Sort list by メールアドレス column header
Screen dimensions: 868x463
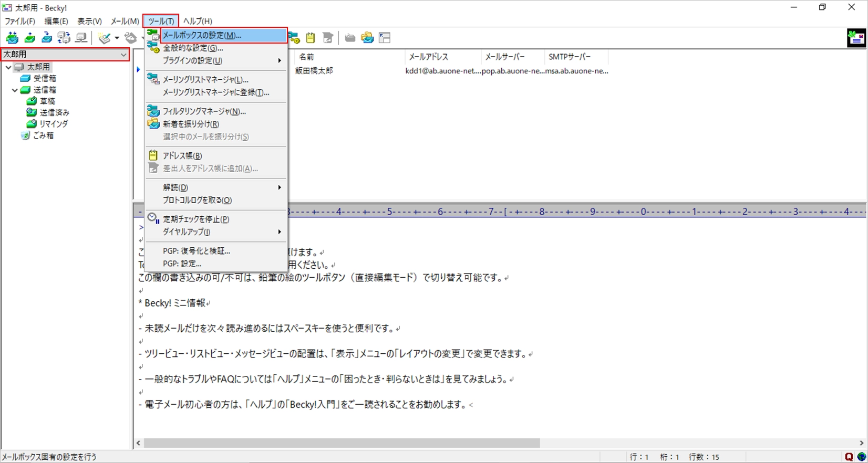tap(443, 57)
